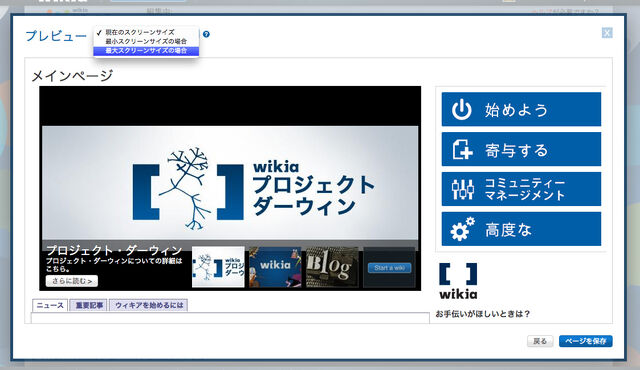
Task: Click the blue help question mark icon
Action: (206, 34)
